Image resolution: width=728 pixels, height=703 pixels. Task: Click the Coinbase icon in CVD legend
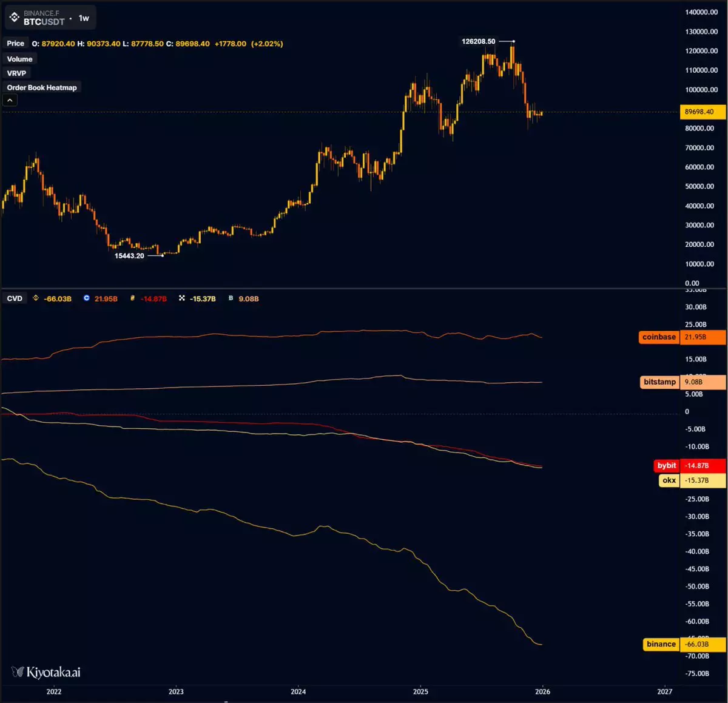pos(87,298)
